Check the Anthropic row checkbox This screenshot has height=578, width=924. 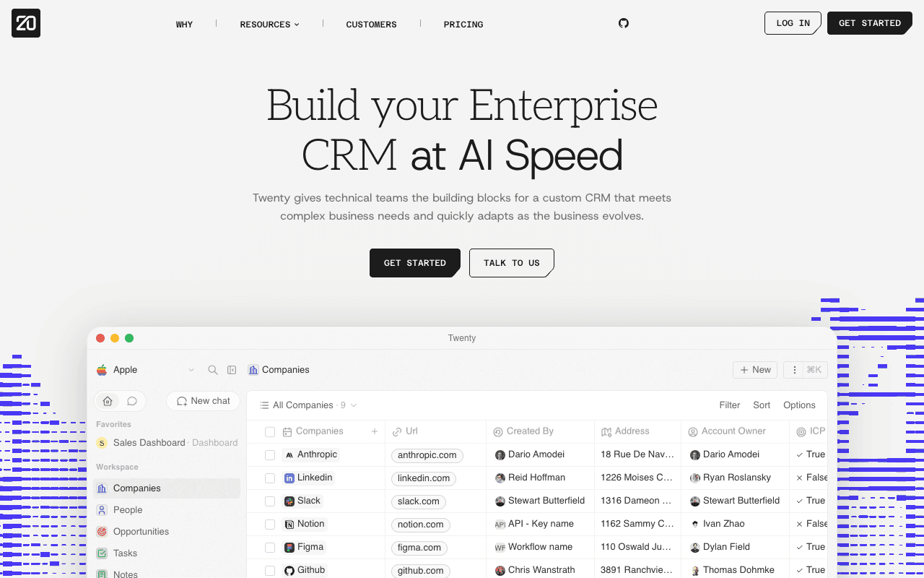[x=270, y=455]
